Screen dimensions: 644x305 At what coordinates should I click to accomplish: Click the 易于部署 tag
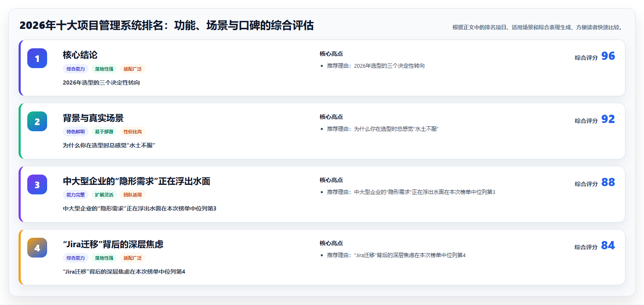[104, 132]
